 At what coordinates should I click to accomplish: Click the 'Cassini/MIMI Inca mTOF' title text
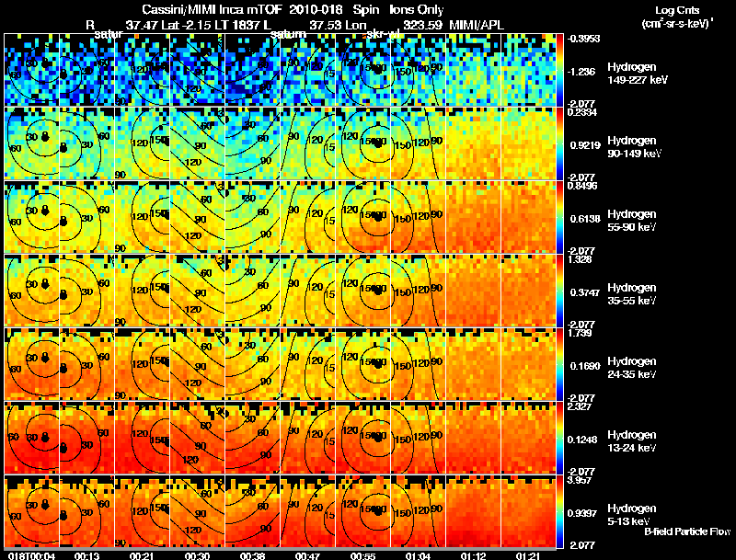click(x=212, y=9)
